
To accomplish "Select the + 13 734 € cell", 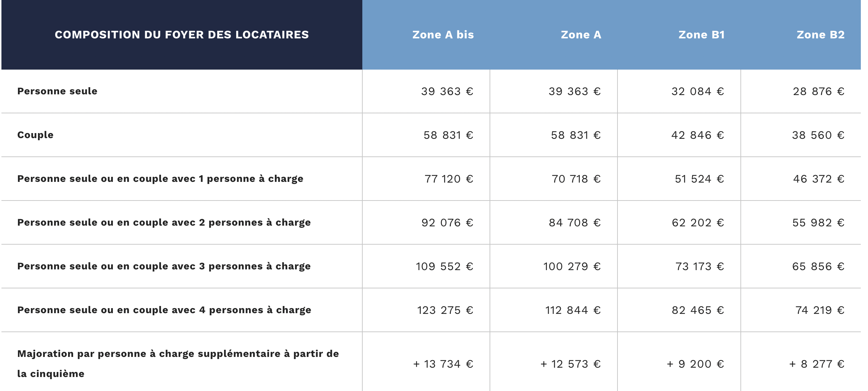I will [x=443, y=364].
